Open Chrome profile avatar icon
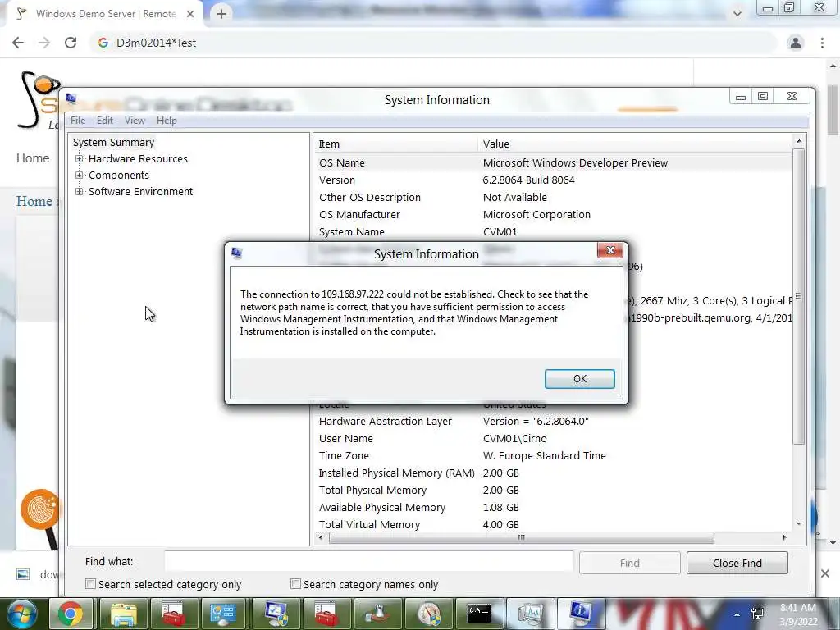Image resolution: width=840 pixels, height=630 pixels. (796, 43)
